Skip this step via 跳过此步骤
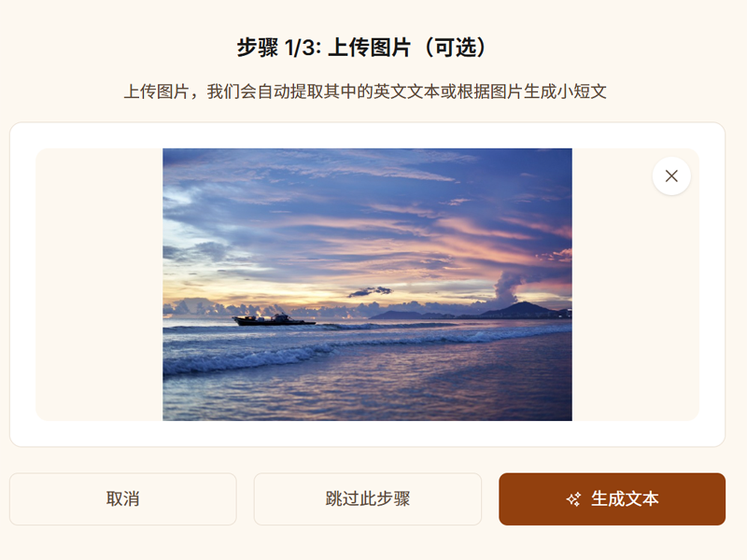Viewport: 747px width, 560px height. 367,499
